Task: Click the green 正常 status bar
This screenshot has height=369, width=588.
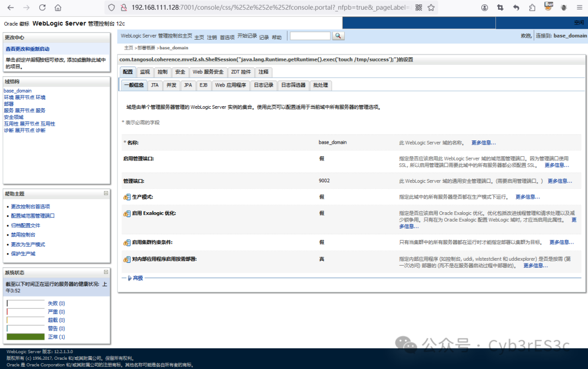Action: tap(26, 337)
